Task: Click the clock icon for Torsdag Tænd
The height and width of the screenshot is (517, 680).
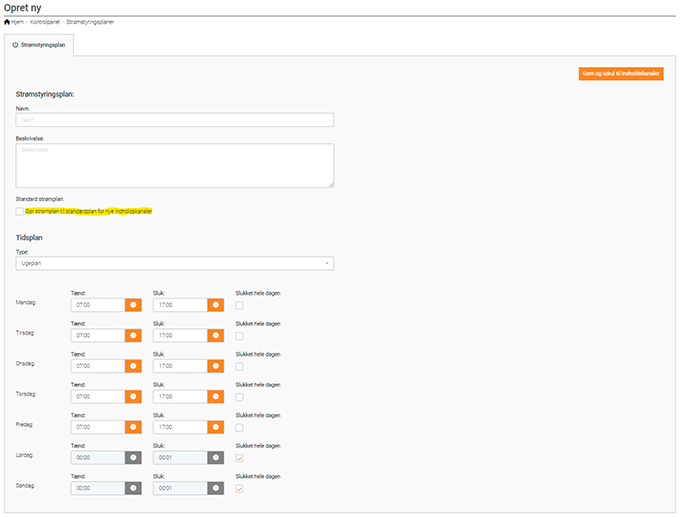Action: [x=133, y=397]
